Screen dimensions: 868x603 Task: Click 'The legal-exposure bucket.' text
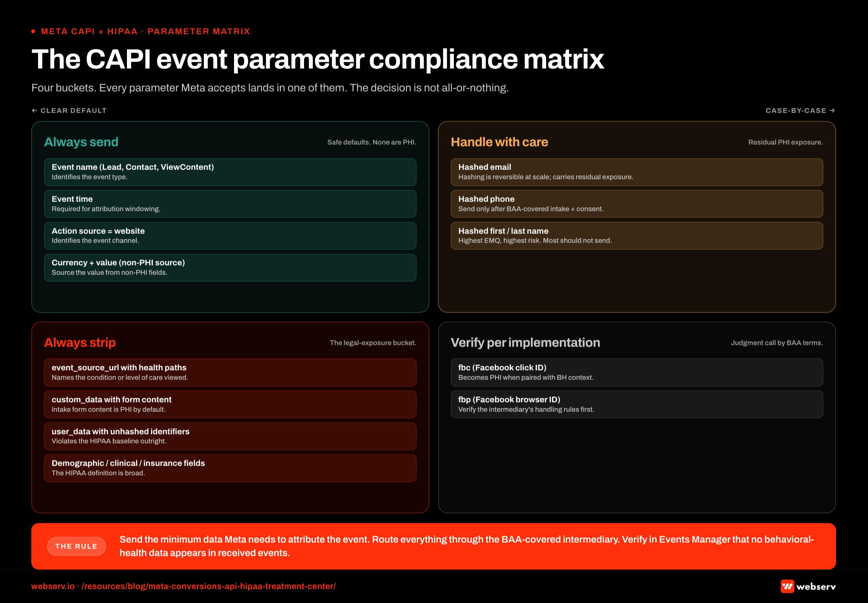pyautogui.click(x=373, y=343)
